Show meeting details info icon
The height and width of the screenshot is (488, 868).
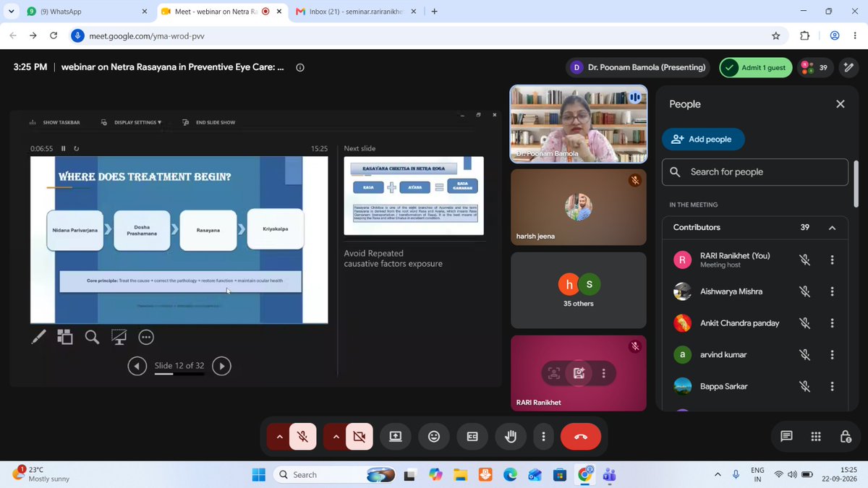pyautogui.click(x=300, y=67)
